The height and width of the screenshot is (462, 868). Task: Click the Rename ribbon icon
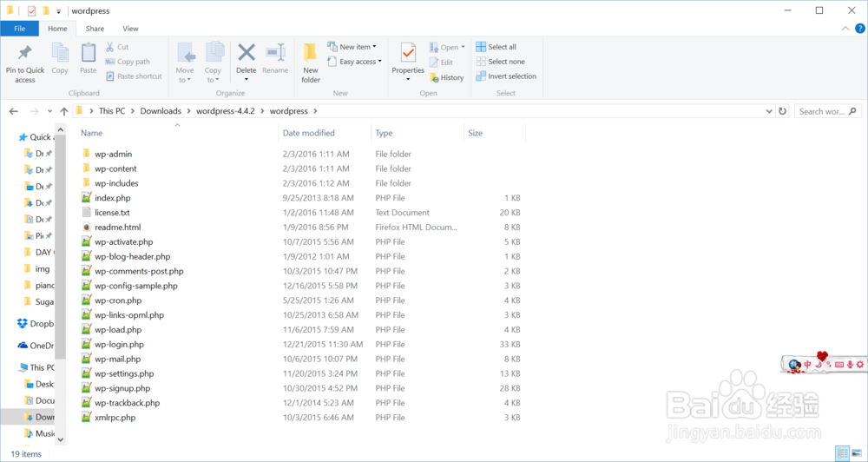pyautogui.click(x=275, y=53)
